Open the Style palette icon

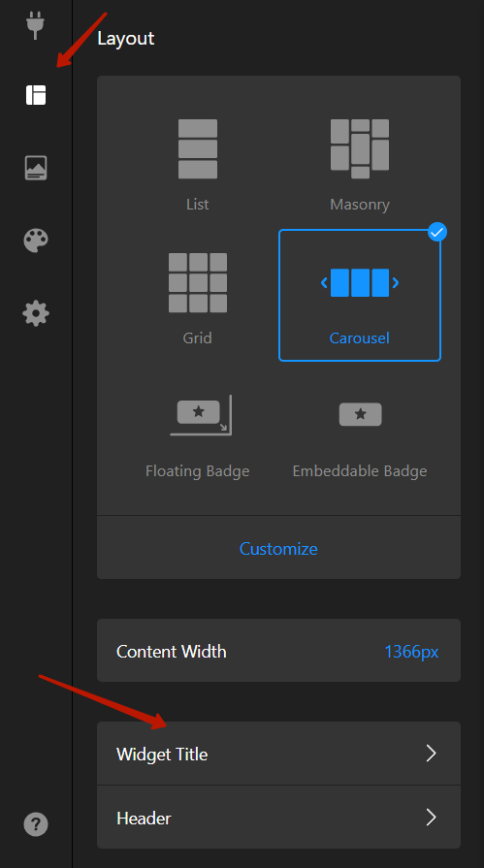pos(36,241)
